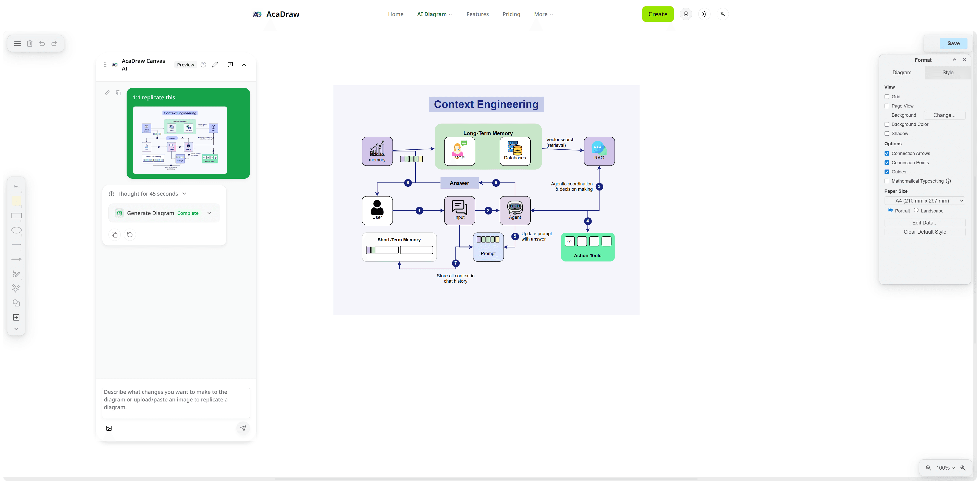
Task: Enable the Grid view checkbox
Action: point(887,97)
